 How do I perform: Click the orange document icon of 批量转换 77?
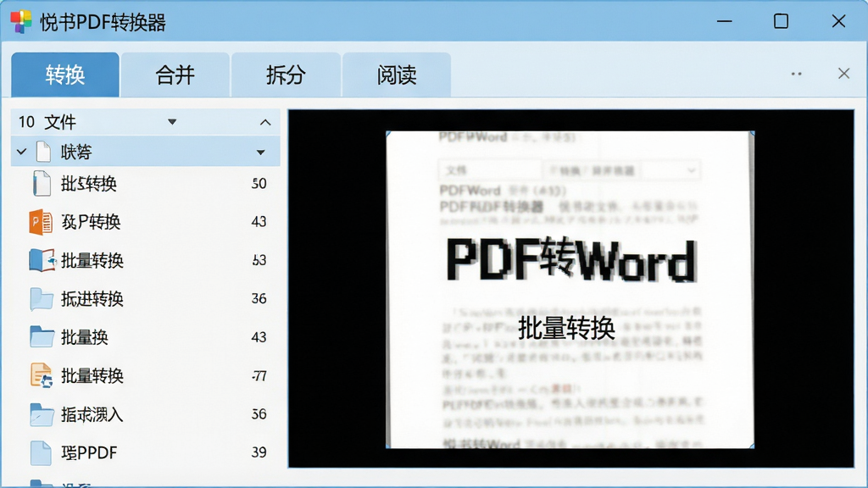point(42,375)
